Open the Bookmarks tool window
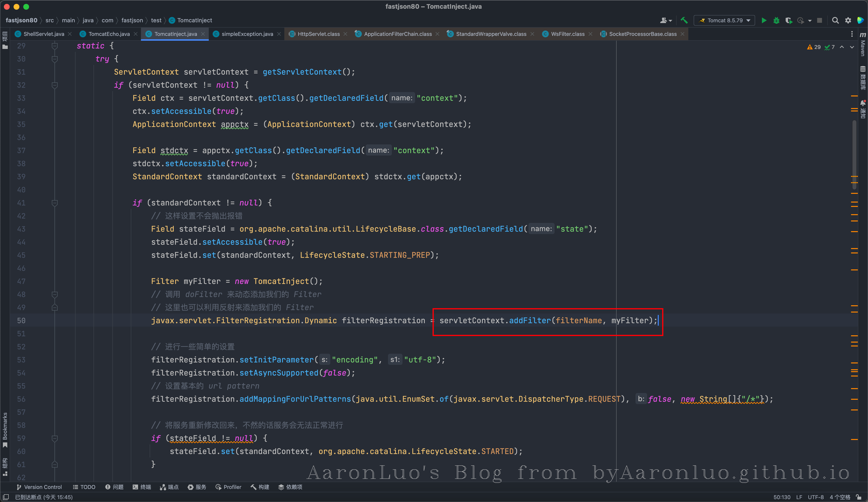This screenshot has width=868, height=502. pyautogui.click(x=5, y=430)
